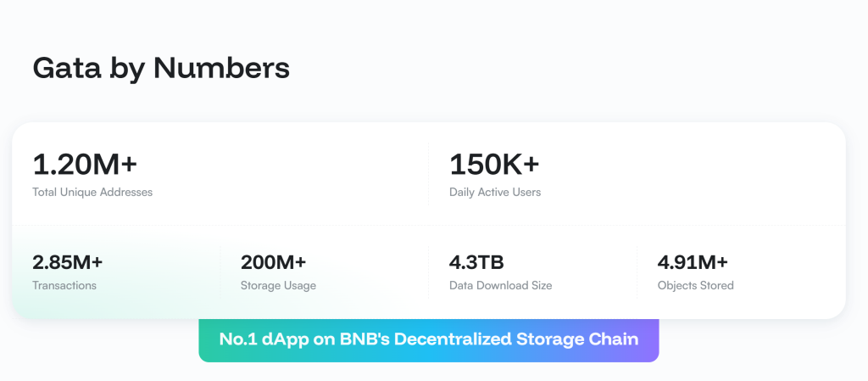Select the 2.85M+ transactions figure
The height and width of the screenshot is (381, 868).
[68, 262]
